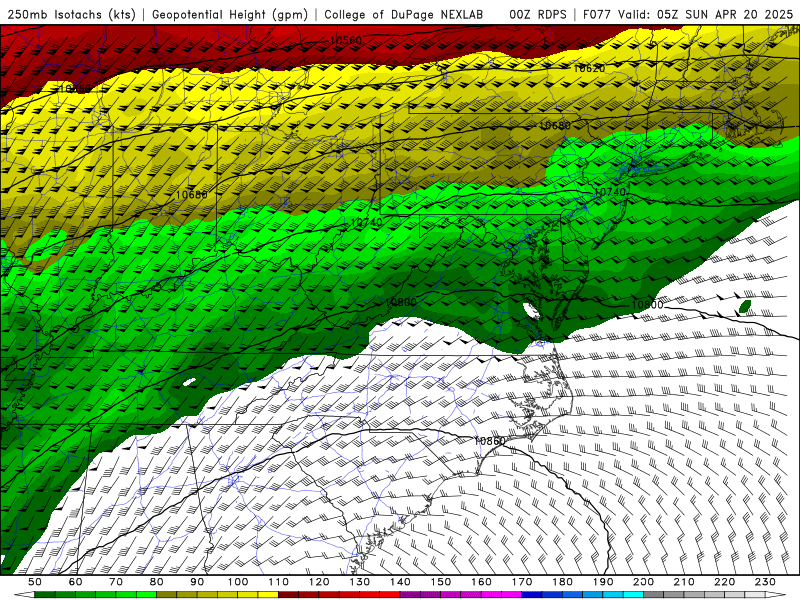800x600 pixels.
Task: Click the '250mb Isotachs (kts)' title text
Action: pos(72,14)
